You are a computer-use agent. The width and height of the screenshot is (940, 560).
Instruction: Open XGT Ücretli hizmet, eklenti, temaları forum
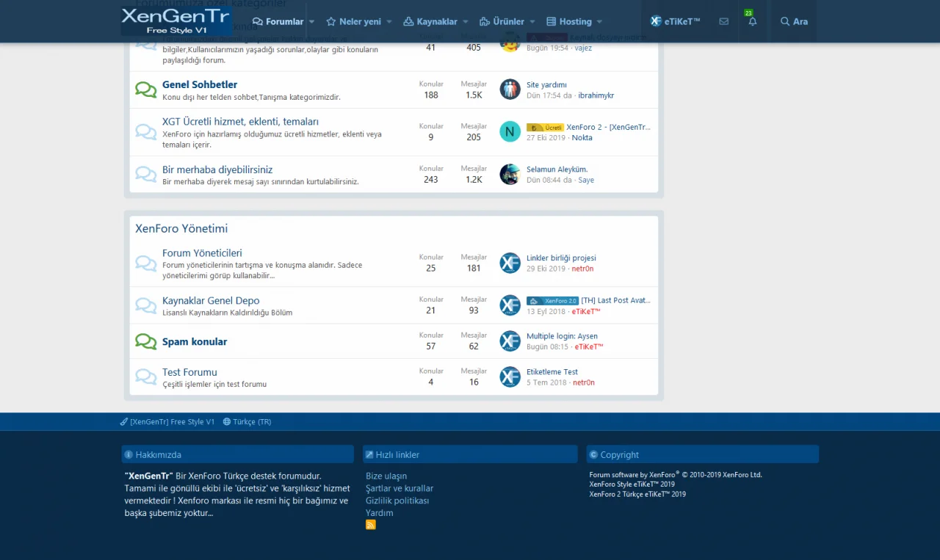click(240, 121)
